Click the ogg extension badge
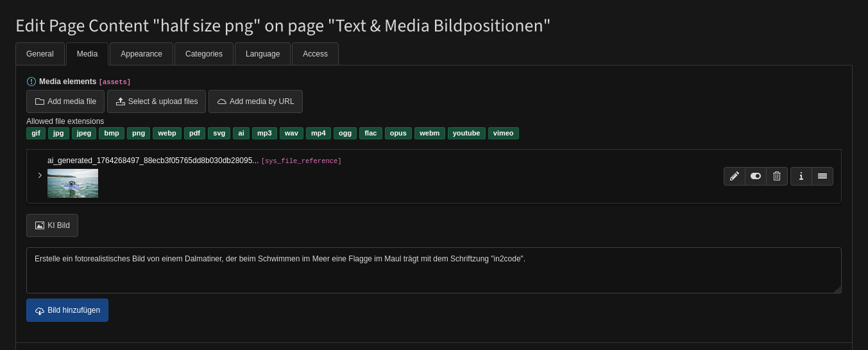This screenshot has width=868, height=350. point(345,134)
